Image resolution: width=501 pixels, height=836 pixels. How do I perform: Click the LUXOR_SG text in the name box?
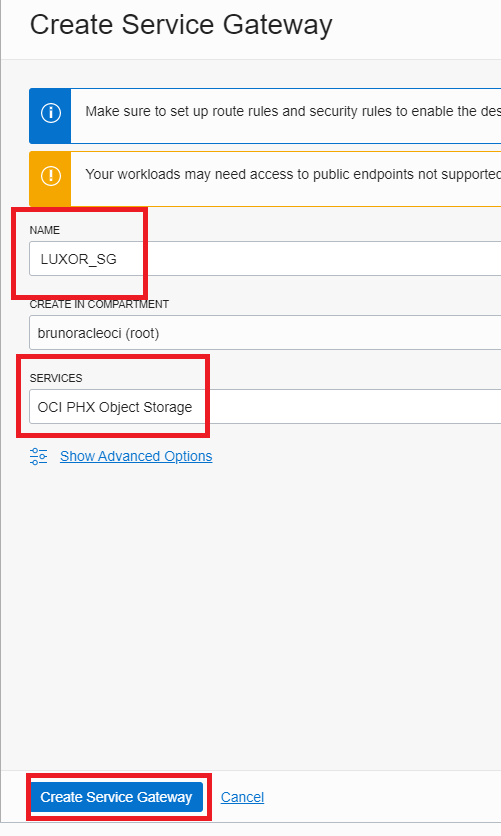coord(78,259)
